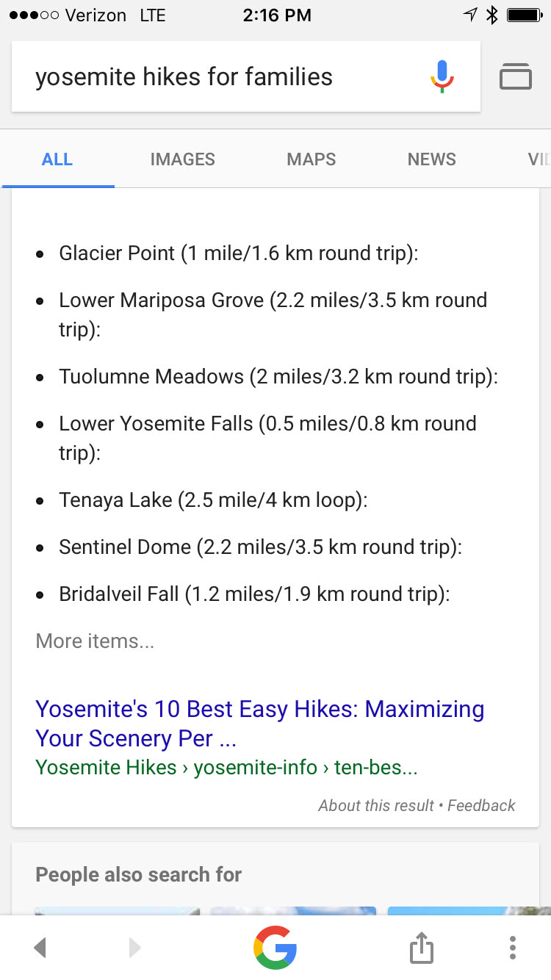The height and width of the screenshot is (980, 551).
Task: Tap the battery indicator in status bar
Action: coord(525,15)
